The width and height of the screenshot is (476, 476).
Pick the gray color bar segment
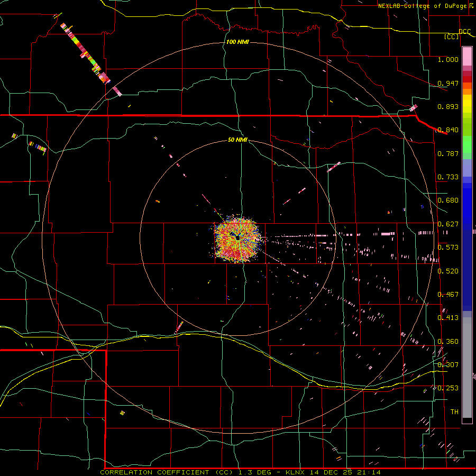(x=467, y=368)
